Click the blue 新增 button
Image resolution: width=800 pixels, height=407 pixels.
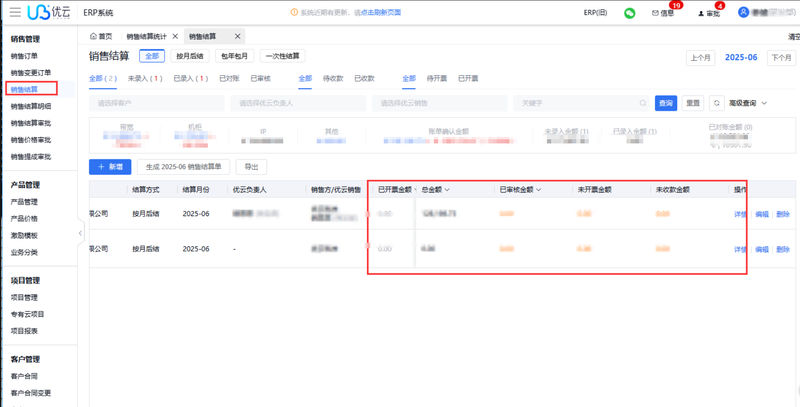(x=110, y=167)
